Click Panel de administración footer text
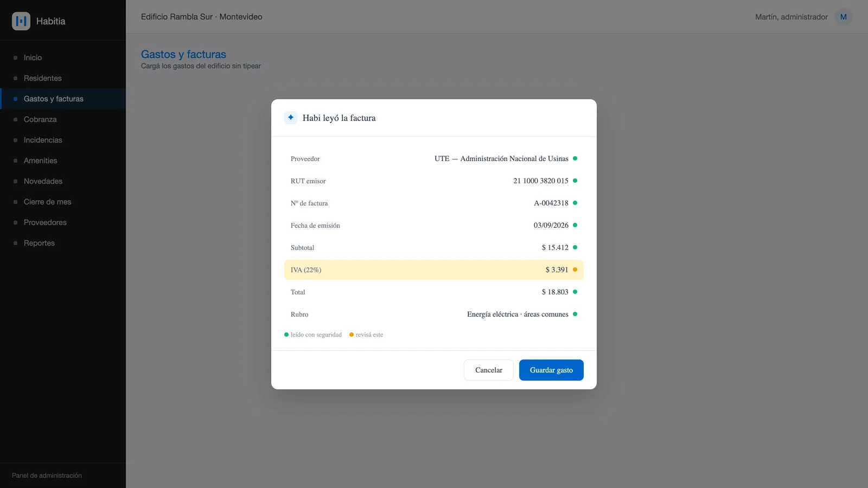 coord(47,476)
